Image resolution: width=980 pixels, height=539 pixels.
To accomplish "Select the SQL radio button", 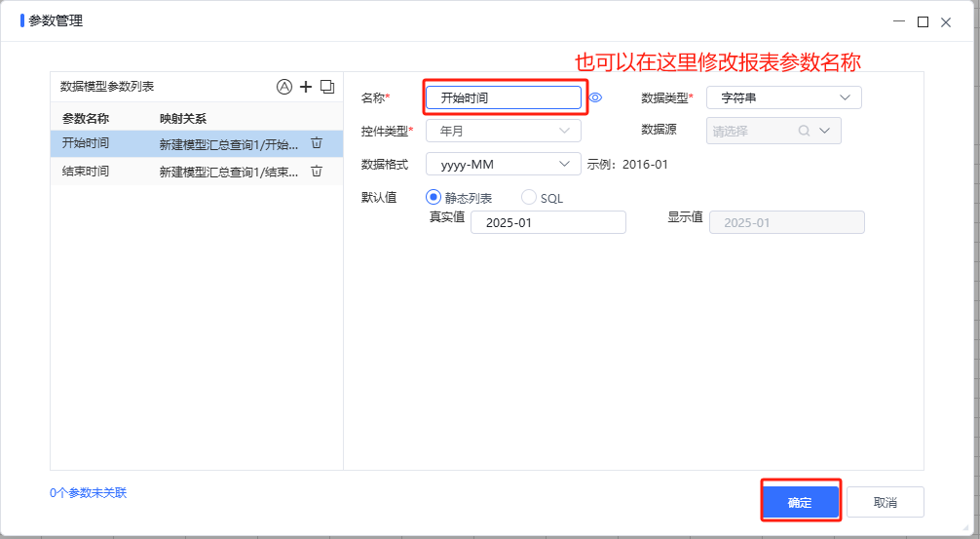I will click(x=529, y=197).
